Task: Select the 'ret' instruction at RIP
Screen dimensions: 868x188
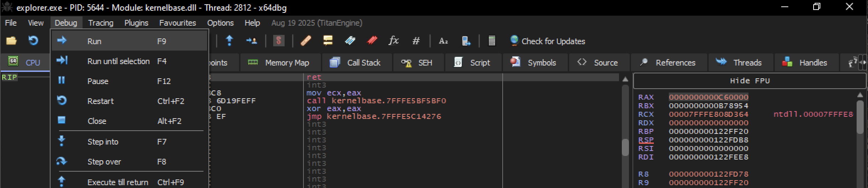Action: [314, 77]
